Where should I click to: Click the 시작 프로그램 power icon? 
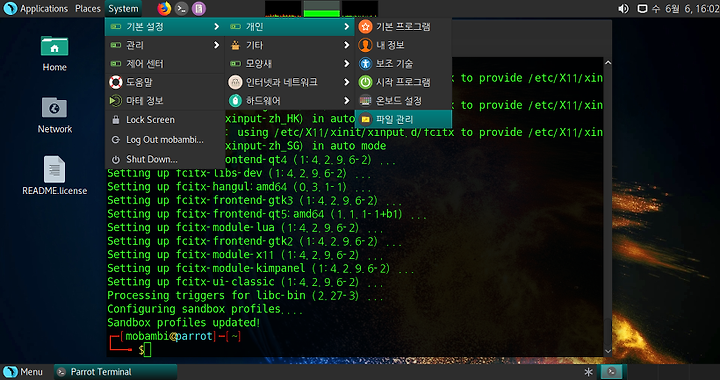(366, 82)
